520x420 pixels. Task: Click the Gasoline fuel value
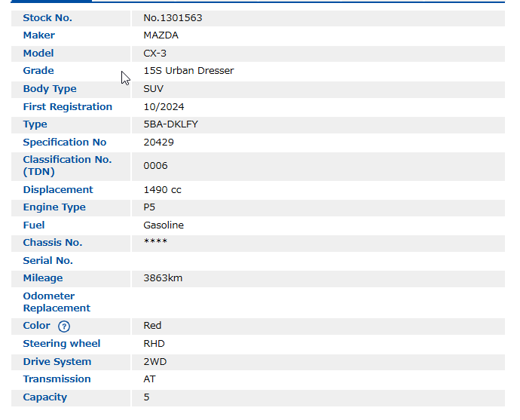point(164,225)
